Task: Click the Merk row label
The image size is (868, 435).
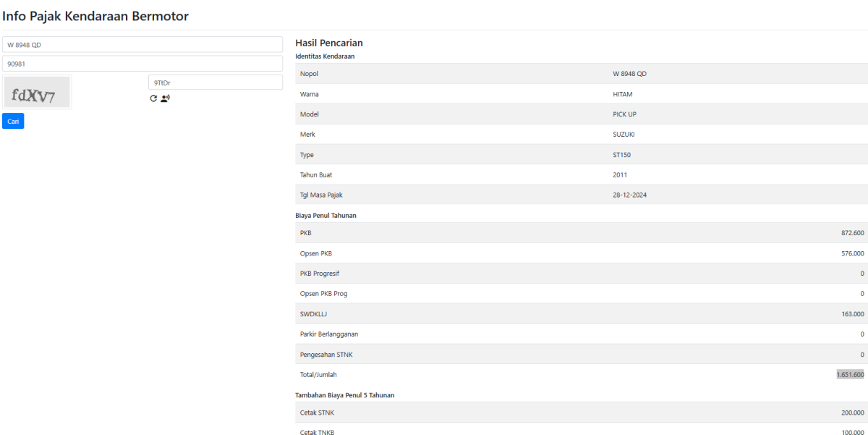Action: 307,135
